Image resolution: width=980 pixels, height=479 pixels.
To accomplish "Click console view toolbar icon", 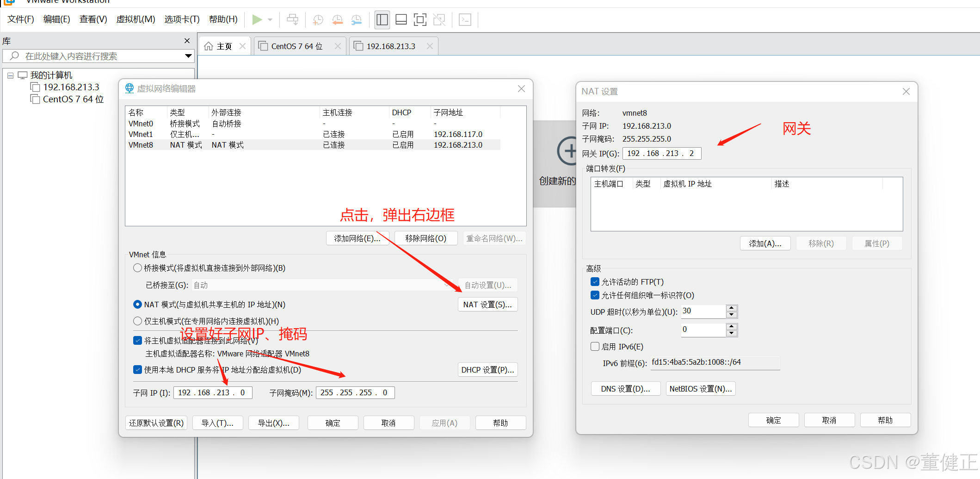I will point(465,19).
